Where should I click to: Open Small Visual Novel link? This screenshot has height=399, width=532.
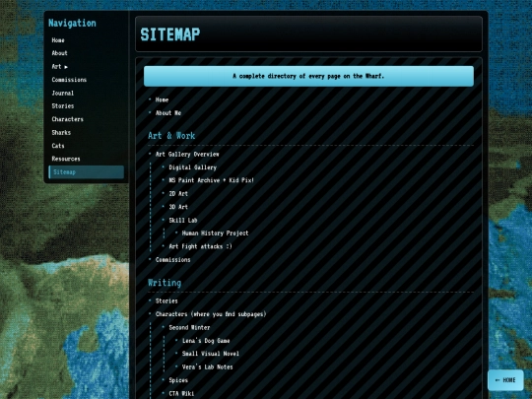pos(211,354)
